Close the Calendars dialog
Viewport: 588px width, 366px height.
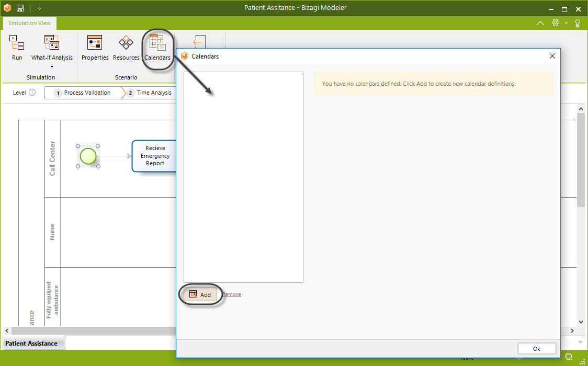pyautogui.click(x=552, y=56)
